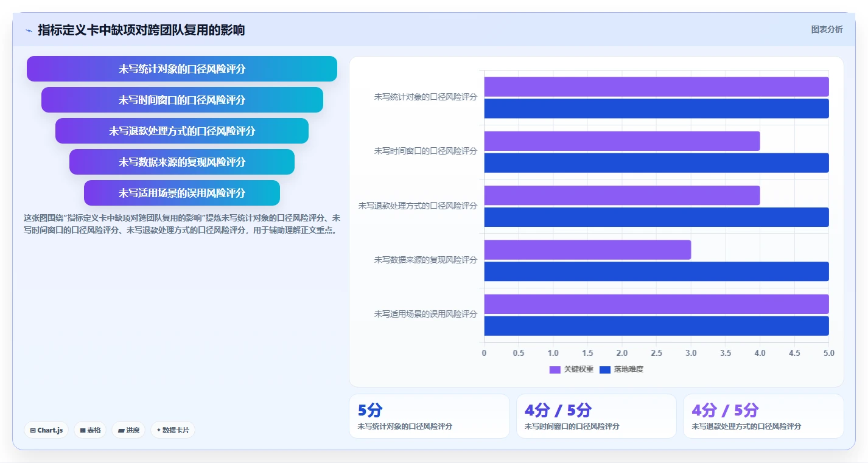Click the x-axis tick label 4.0
This screenshot has width=868, height=463.
pos(760,353)
